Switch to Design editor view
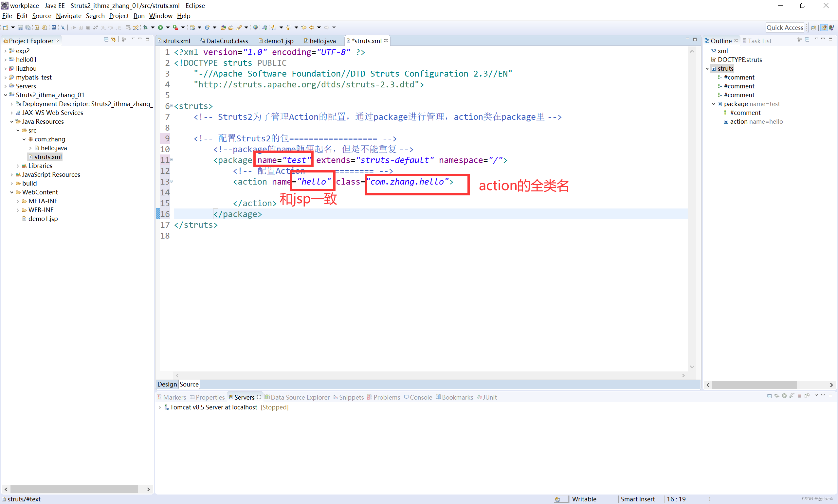Image resolution: width=838 pixels, height=504 pixels. pyautogui.click(x=167, y=384)
